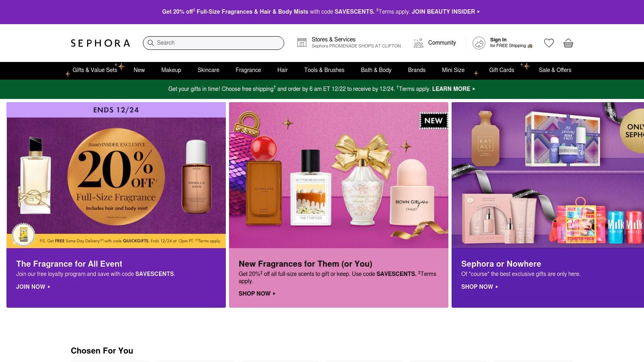The width and height of the screenshot is (644, 362).
Task: Click inside the search input field
Action: tap(213, 43)
